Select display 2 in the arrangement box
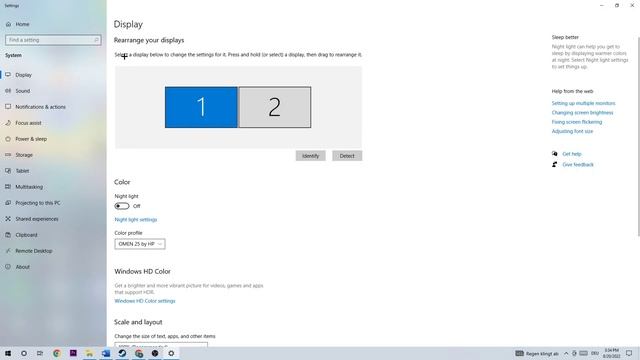Screen dimensions: 640x360 pyautogui.click(x=275, y=107)
